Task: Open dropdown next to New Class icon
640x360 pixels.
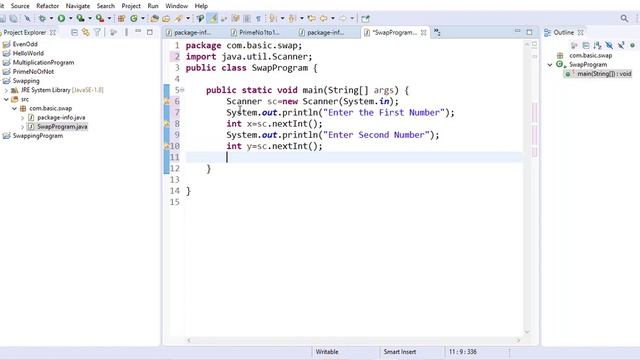Action: click(x=142, y=18)
